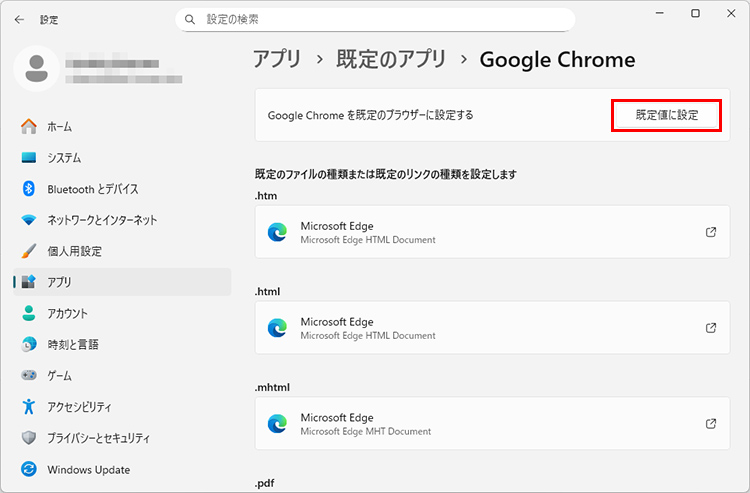
Task: Open external link icon for .mhtml
Action: [x=711, y=423]
